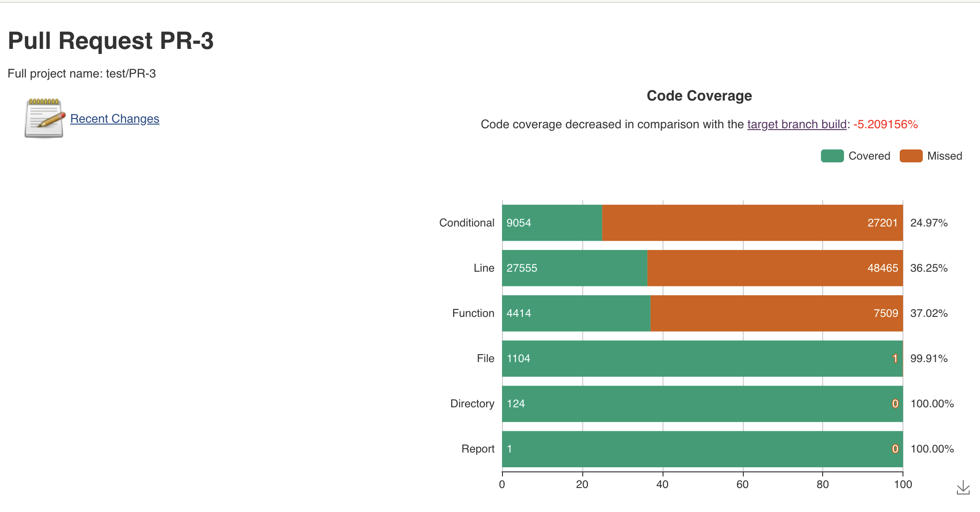The width and height of the screenshot is (980, 512).
Task: Download the coverage chart image
Action: [x=963, y=488]
